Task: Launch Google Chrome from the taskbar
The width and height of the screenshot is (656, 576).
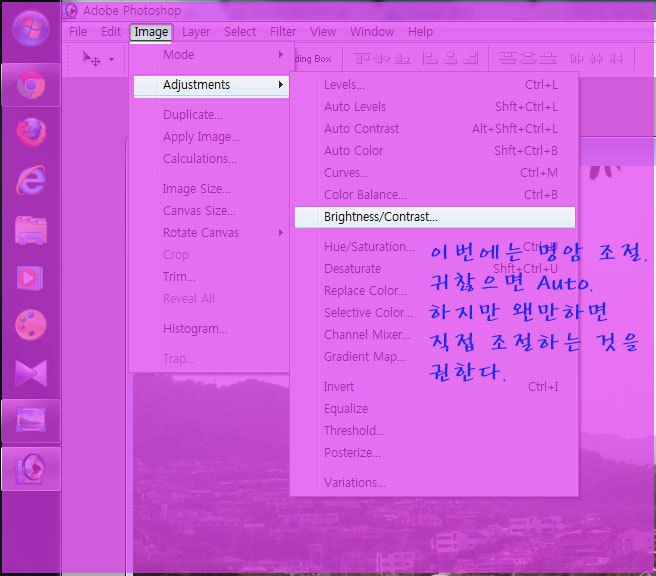Action: coord(31,85)
